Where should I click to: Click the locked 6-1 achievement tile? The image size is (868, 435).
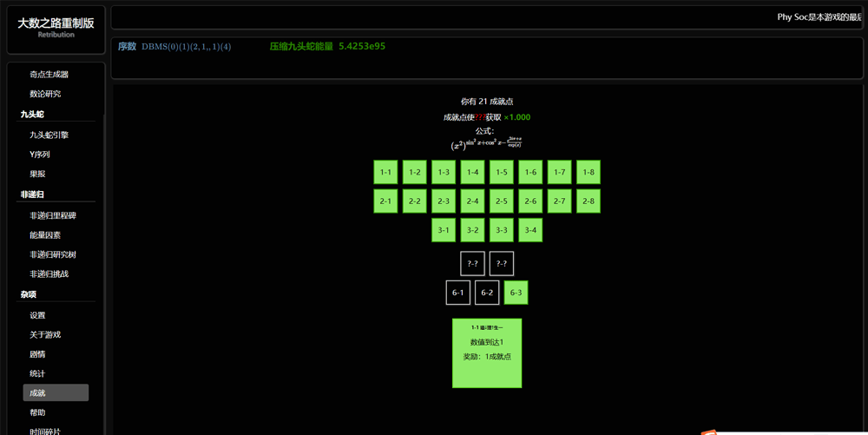458,293
